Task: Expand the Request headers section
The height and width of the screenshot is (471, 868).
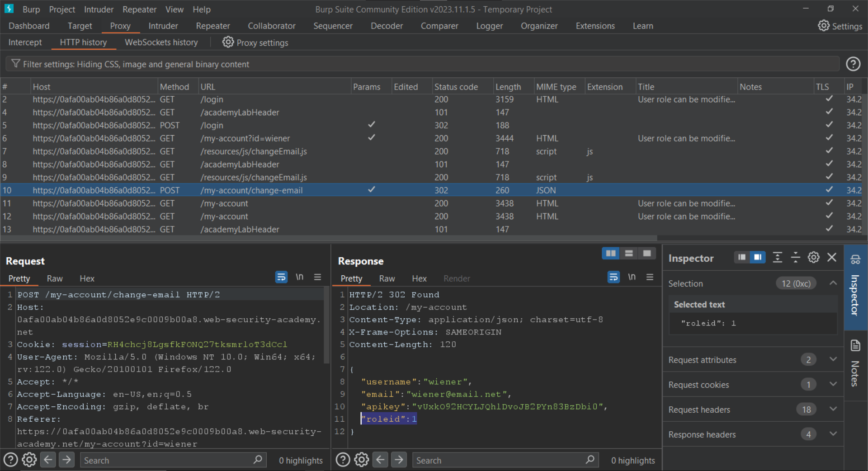Action: [x=833, y=409]
